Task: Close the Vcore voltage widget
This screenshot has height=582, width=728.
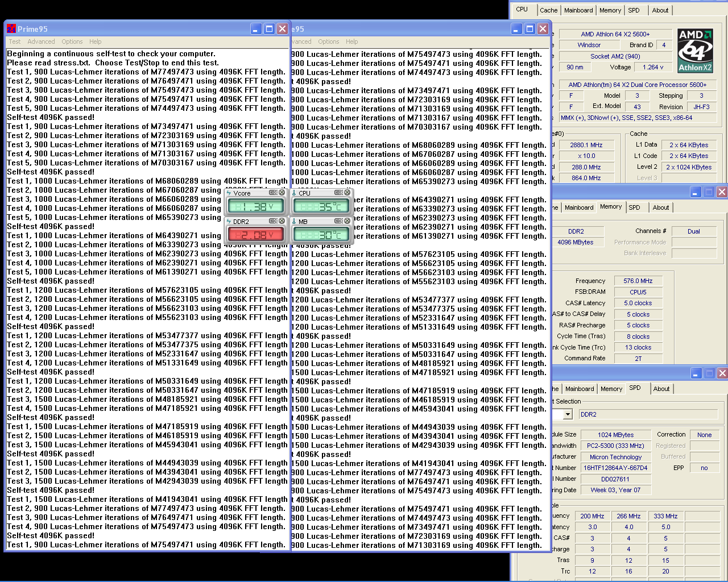Action: click(282, 193)
